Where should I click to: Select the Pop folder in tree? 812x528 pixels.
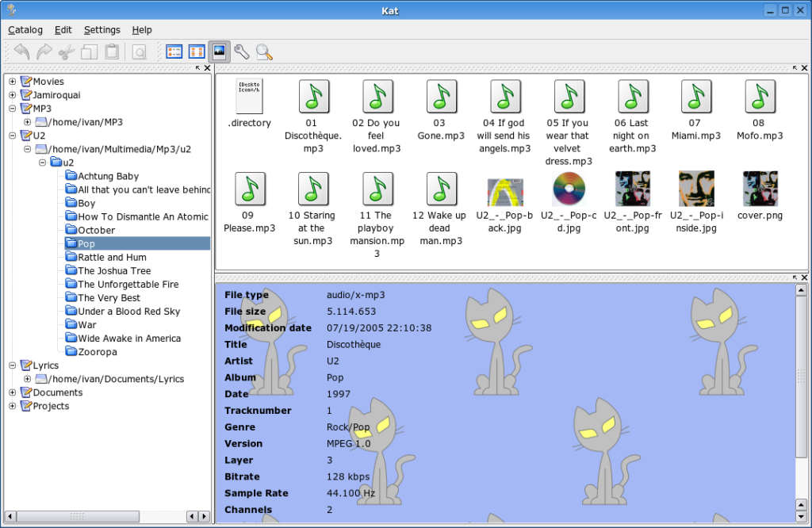pos(137,243)
